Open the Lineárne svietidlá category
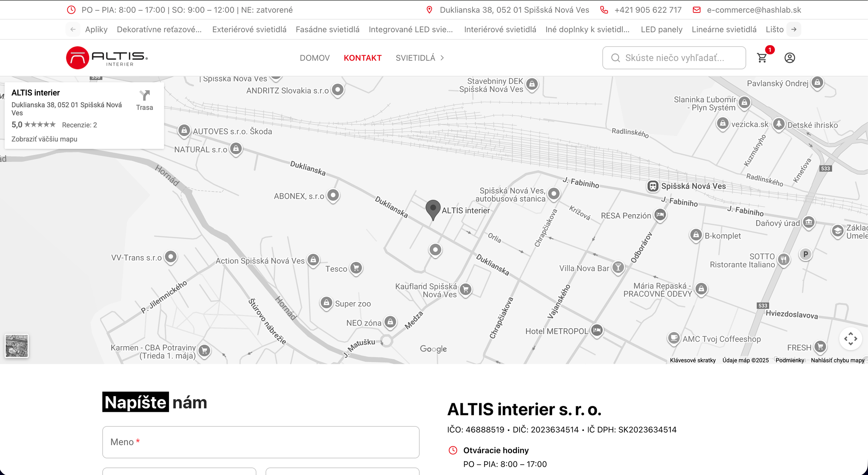Screen dimensions: 868x475 coord(724,29)
